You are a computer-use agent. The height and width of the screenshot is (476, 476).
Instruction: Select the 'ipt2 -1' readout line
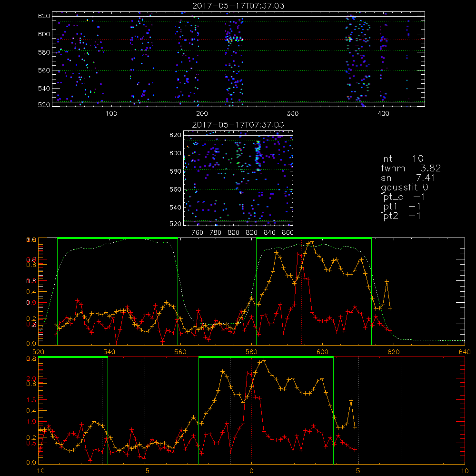pyautogui.click(x=401, y=216)
